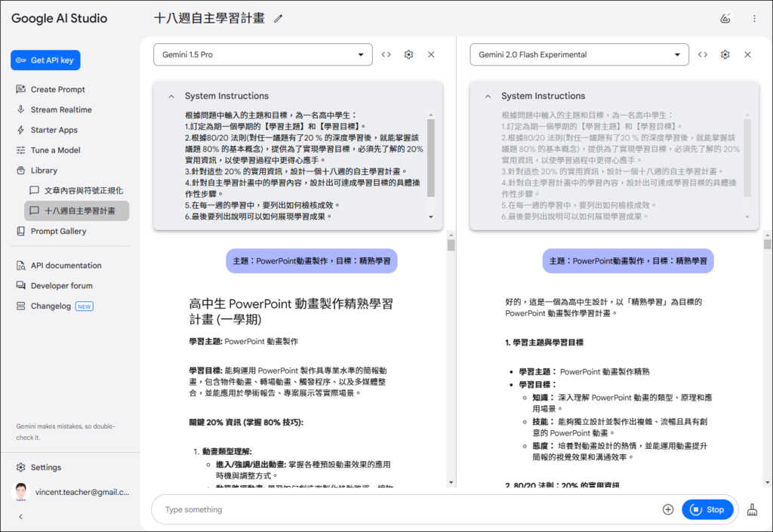Open the Developer forum link
The image size is (773, 532).
click(62, 285)
